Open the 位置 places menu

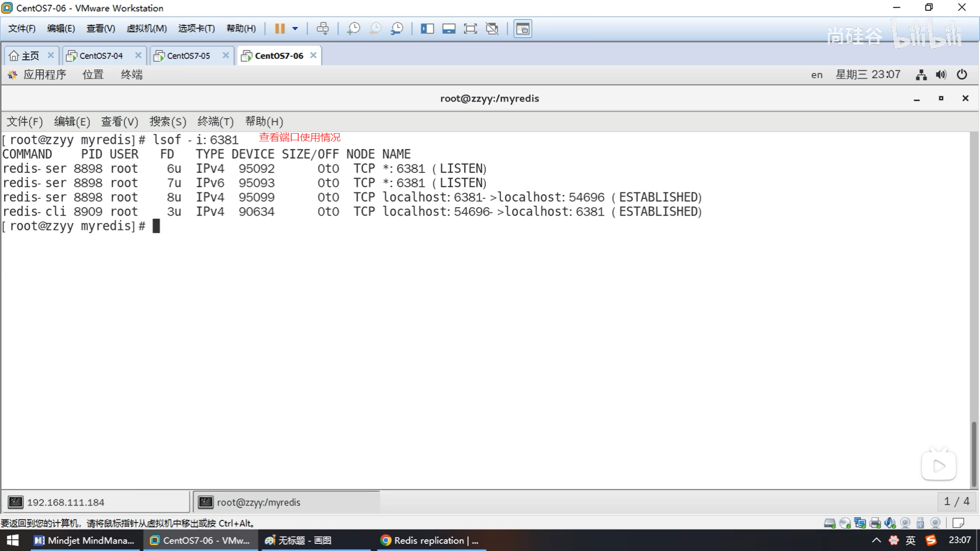[93, 74]
